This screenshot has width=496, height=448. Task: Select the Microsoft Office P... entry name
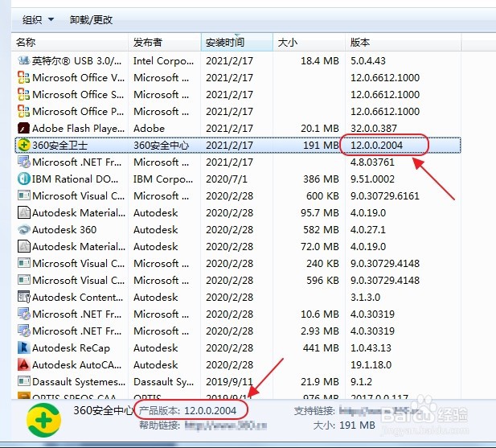[x=78, y=111]
